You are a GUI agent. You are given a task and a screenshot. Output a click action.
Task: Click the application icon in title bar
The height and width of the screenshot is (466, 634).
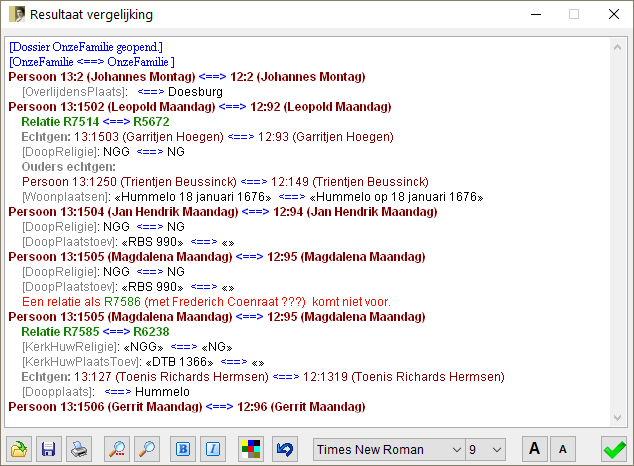point(17,14)
